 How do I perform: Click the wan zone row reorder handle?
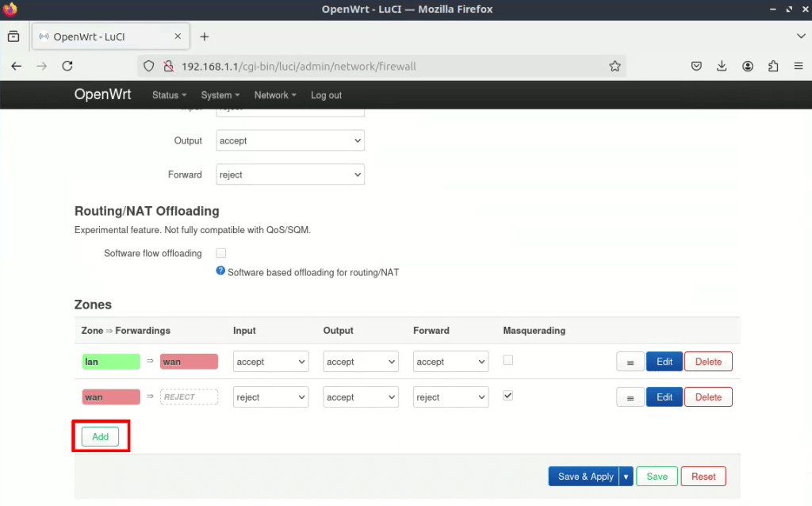point(630,397)
